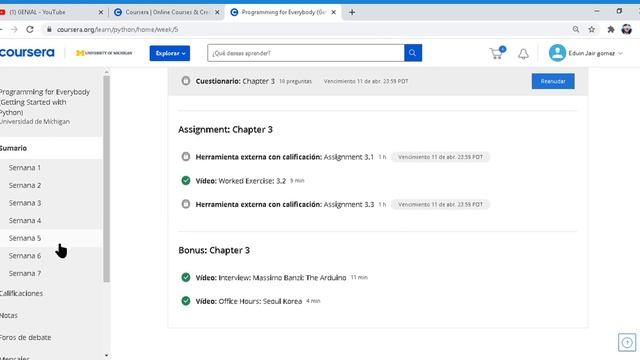Open Calificaciones in the sidebar
This screenshot has height=360, width=640.
21,293
